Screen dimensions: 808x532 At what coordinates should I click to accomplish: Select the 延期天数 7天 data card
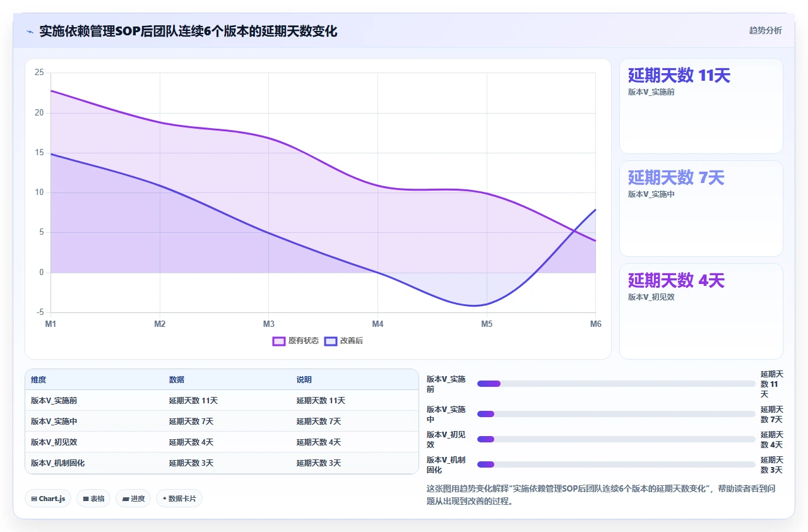point(701,208)
